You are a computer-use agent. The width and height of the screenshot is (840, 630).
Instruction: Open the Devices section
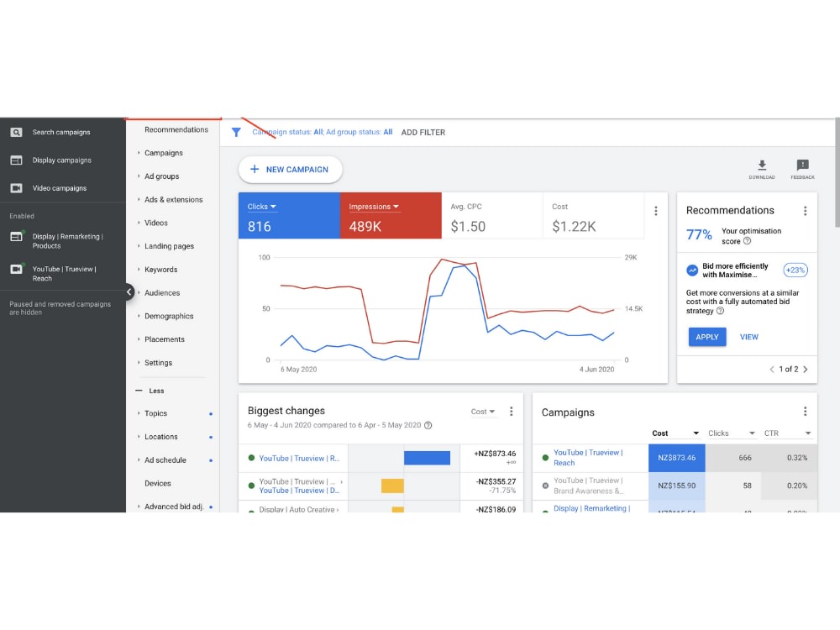(158, 483)
